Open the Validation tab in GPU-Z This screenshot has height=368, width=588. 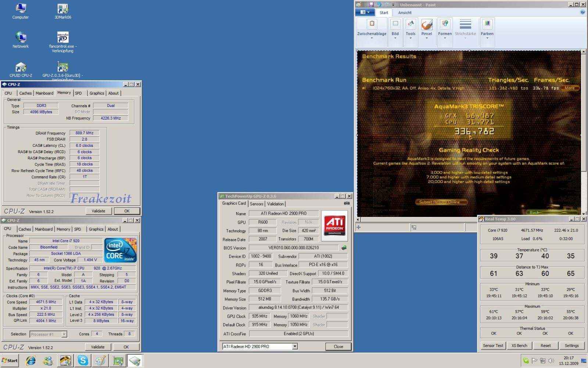275,204
